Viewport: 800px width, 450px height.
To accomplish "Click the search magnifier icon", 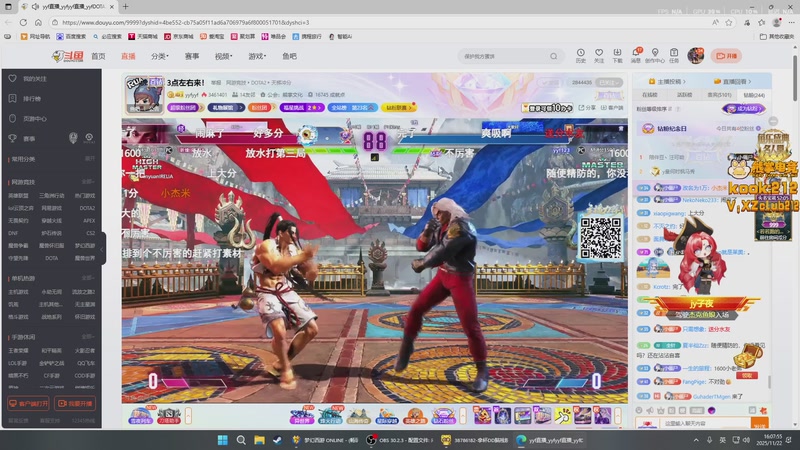I will [x=554, y=56].
